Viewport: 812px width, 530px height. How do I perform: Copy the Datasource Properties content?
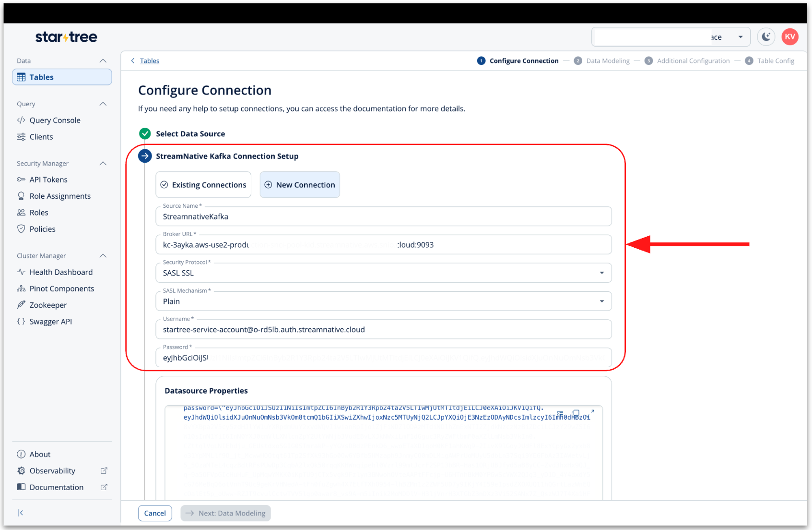point(576,413)
